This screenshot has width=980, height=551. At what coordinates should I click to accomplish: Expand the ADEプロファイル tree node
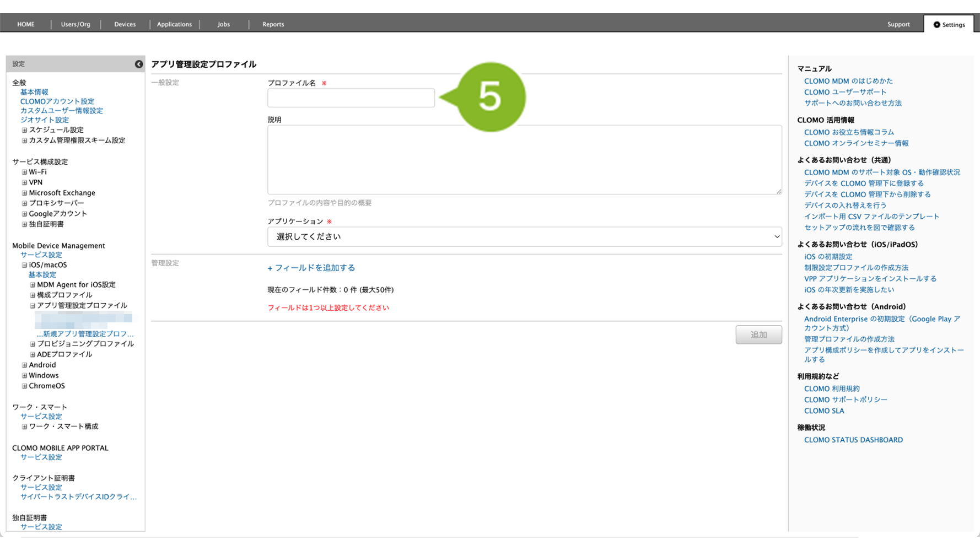click(x=33, y=355)
